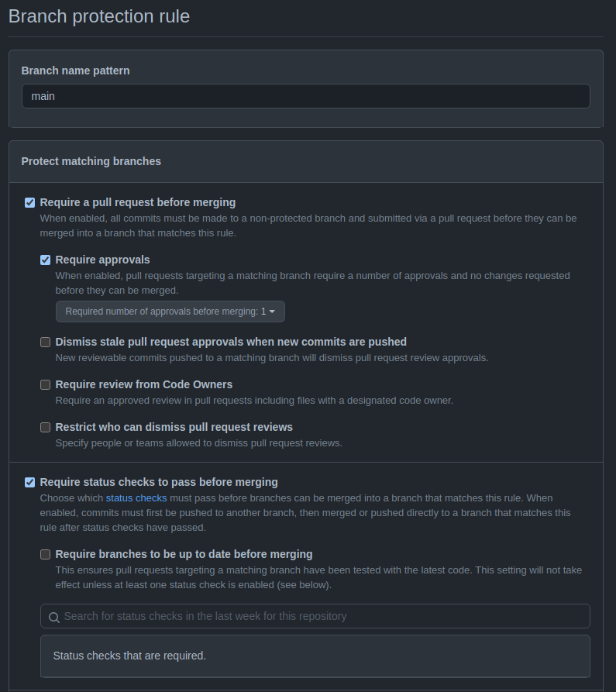
Task: Click the 'Require branches to be up to date' label
Action: pyautogui.click(x=184, y=554)
